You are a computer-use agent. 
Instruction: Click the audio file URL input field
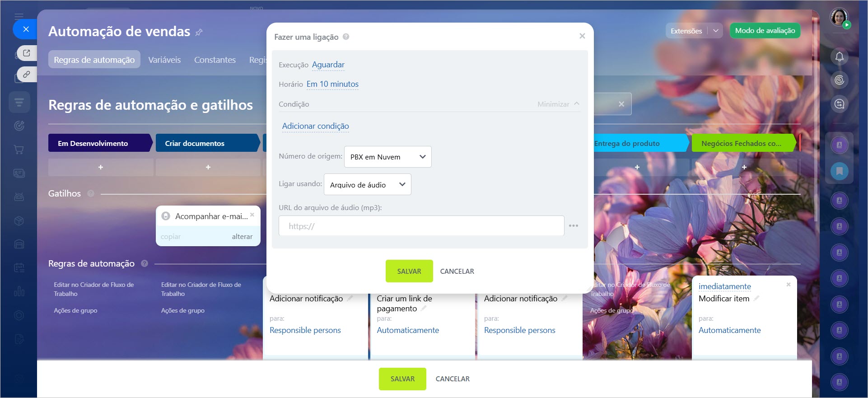[421, 226]
